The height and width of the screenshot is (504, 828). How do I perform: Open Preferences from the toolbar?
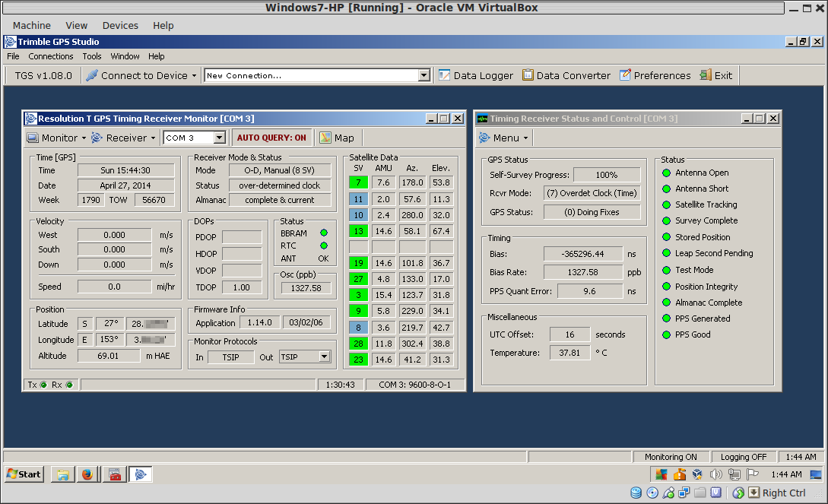pyautogui.click(x=625, y=75)
